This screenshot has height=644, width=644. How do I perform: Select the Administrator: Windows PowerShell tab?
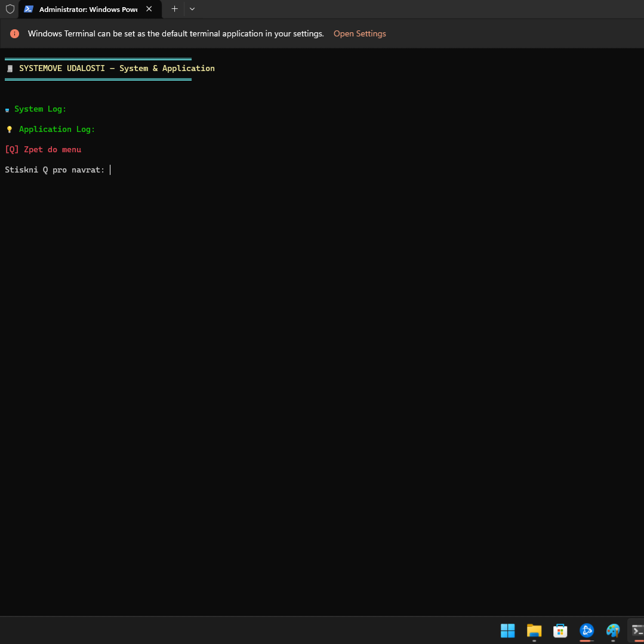point(88,10)
